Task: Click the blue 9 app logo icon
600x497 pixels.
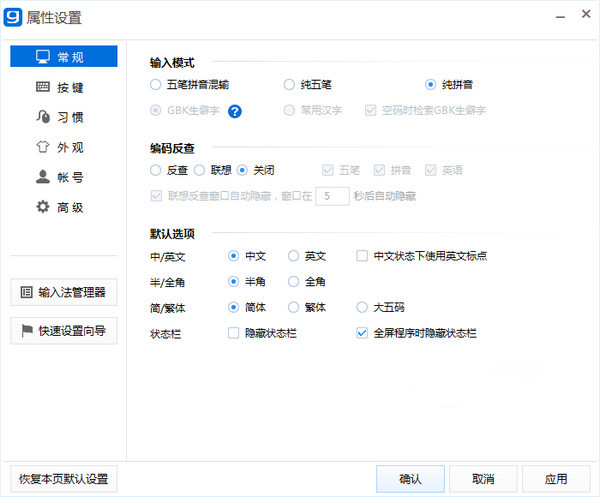Action: pos(13,17)
